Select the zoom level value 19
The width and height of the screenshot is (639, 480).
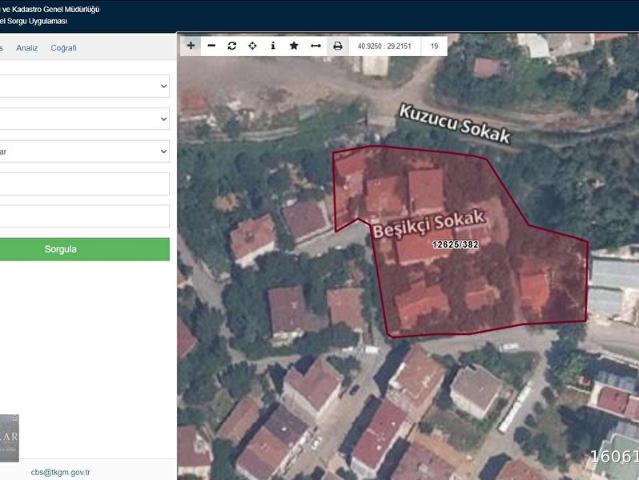(434, 46)
